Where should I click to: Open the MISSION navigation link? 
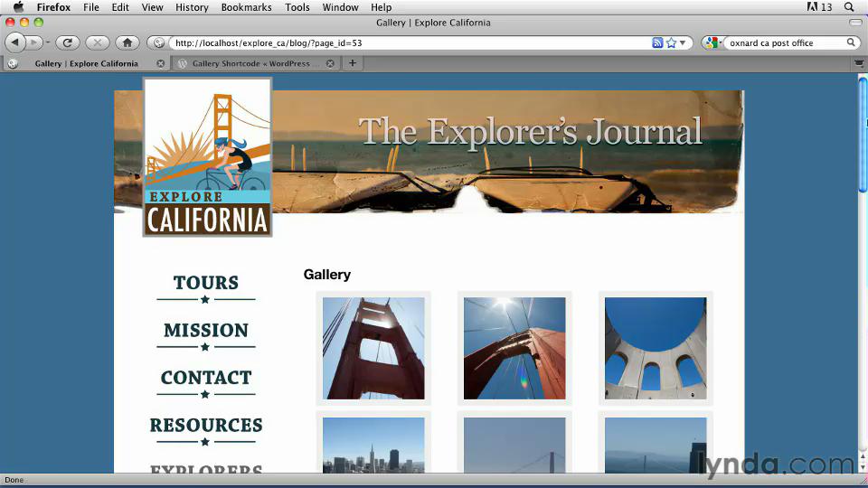206,331
